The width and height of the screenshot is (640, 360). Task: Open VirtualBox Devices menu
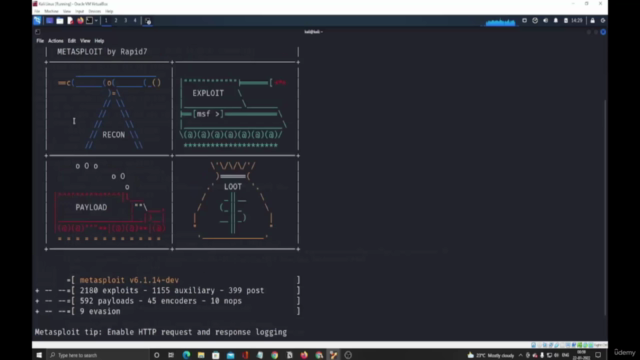pyautogui.click(x=95, y=11)
